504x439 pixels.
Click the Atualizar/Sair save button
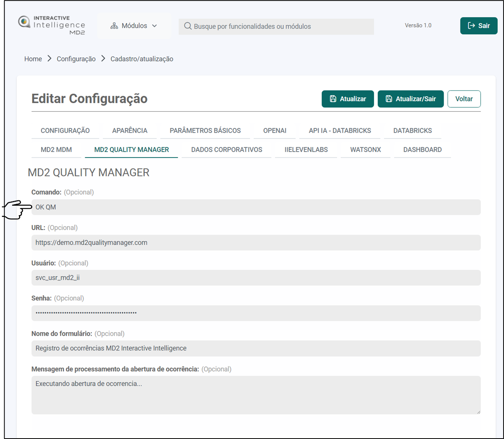coord(410,99)
